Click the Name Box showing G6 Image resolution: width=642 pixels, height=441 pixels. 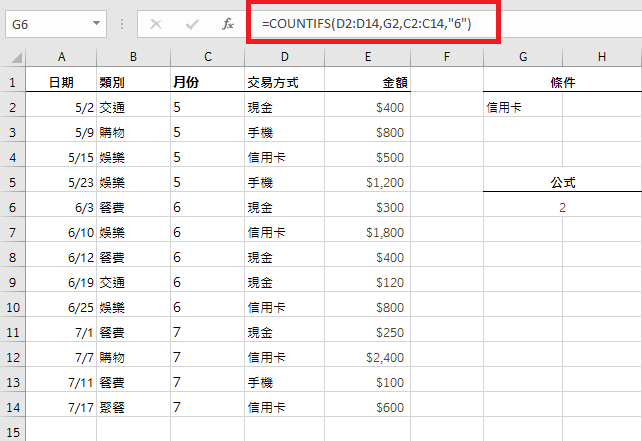(56, 24)
